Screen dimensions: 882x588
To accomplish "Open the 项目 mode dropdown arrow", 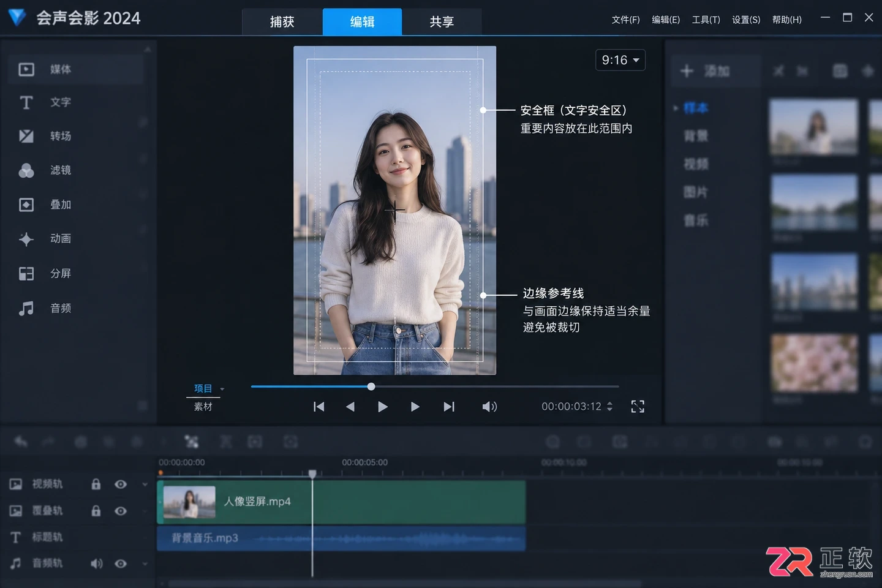I will point(222,390).
